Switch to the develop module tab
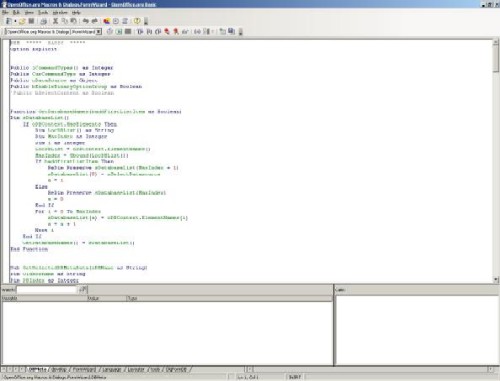The image size is (500, 381). [59, 369]
